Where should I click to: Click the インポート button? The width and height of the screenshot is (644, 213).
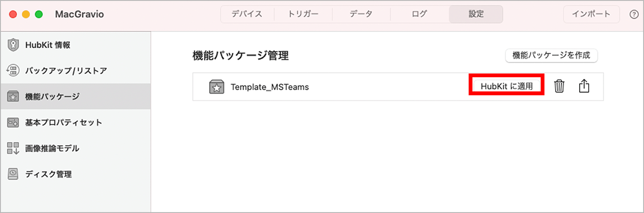coord(591,14)
